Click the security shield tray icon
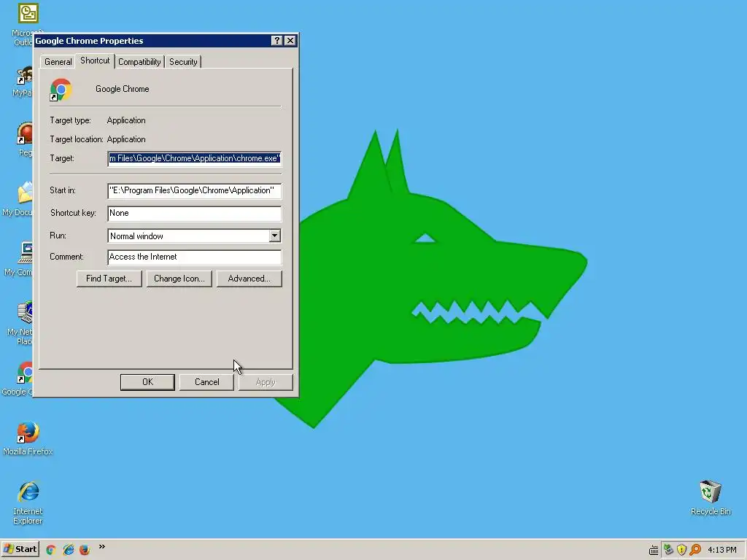 tap(681, 550)
